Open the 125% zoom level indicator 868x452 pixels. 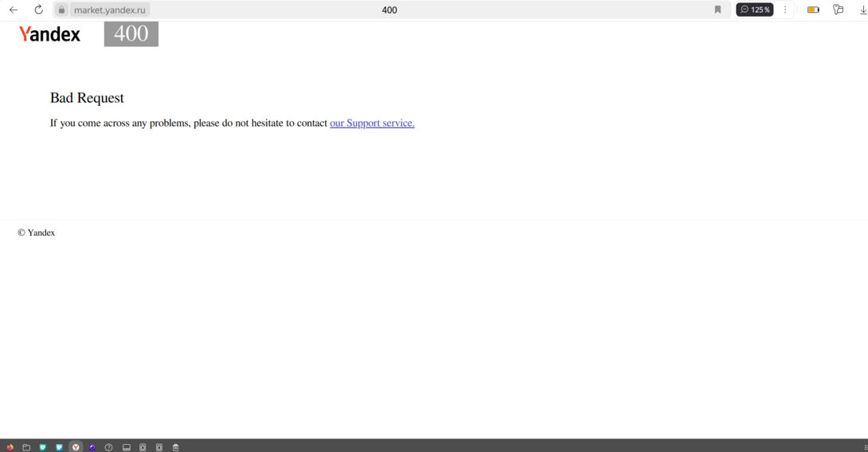754,10
